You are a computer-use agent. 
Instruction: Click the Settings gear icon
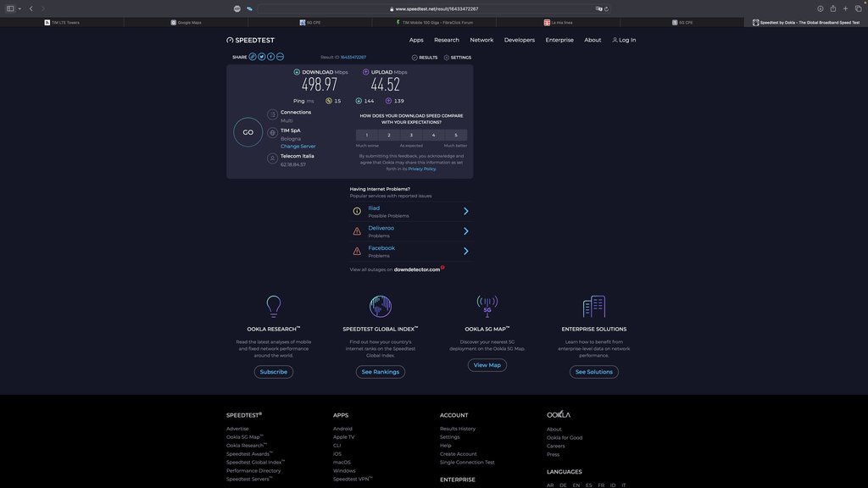click(447, 58)
